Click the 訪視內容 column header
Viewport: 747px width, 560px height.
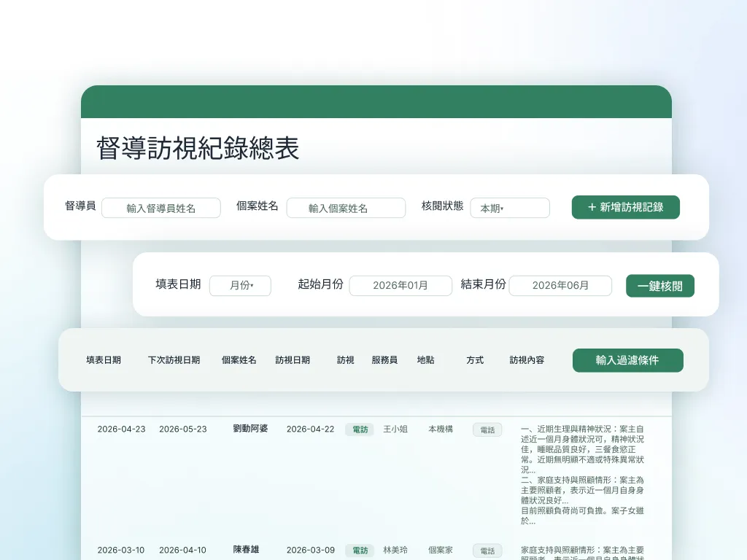527,360
